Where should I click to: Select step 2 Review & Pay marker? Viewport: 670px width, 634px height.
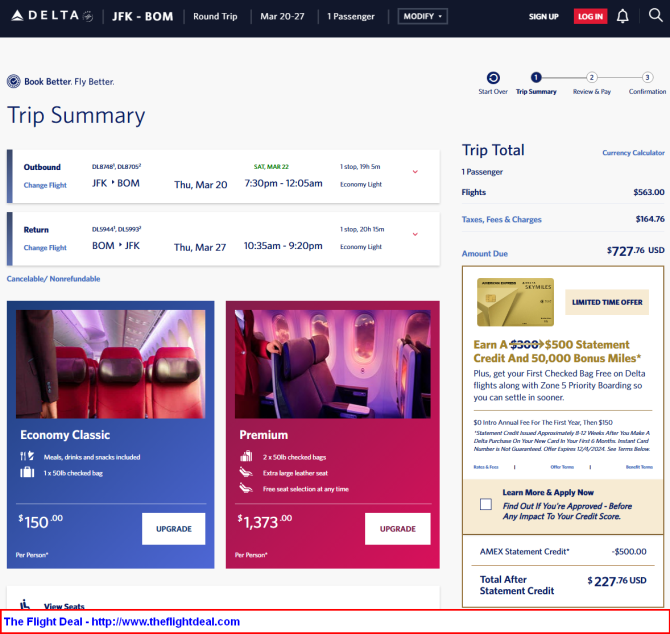(x=591, y=77)
